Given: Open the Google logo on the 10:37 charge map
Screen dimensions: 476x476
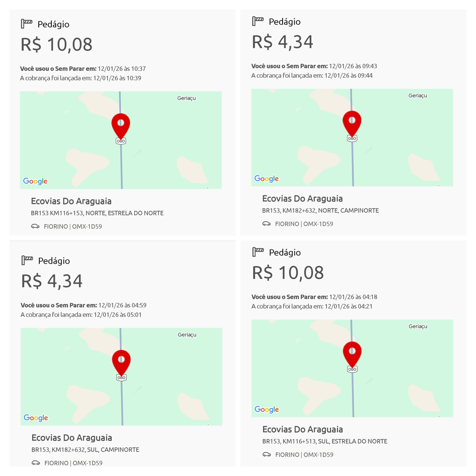Looking at the screenshot, I should pos(35,181).
